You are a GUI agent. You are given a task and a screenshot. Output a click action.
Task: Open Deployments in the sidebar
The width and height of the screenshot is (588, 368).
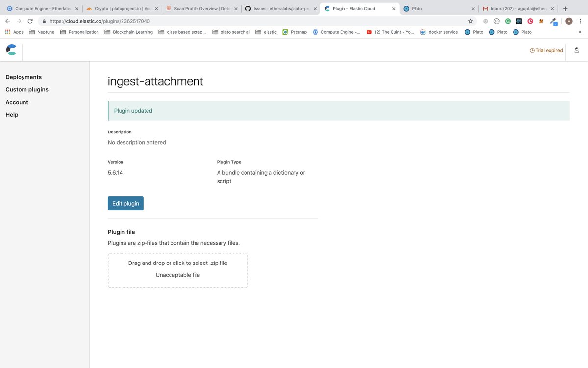click(24, 77)
